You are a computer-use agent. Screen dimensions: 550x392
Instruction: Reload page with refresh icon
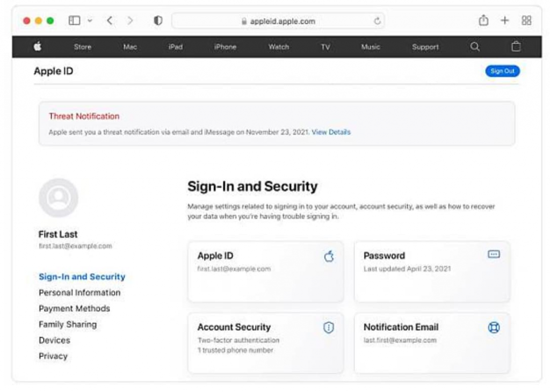click(377, 21)
